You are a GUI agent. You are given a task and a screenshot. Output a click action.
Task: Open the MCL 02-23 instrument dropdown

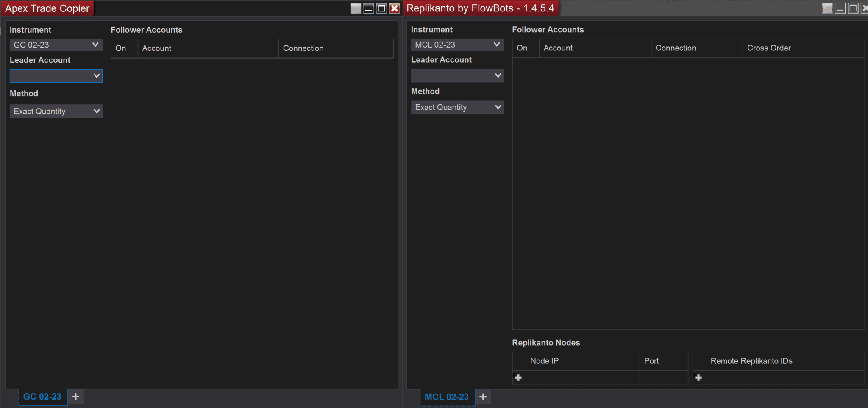457,45
